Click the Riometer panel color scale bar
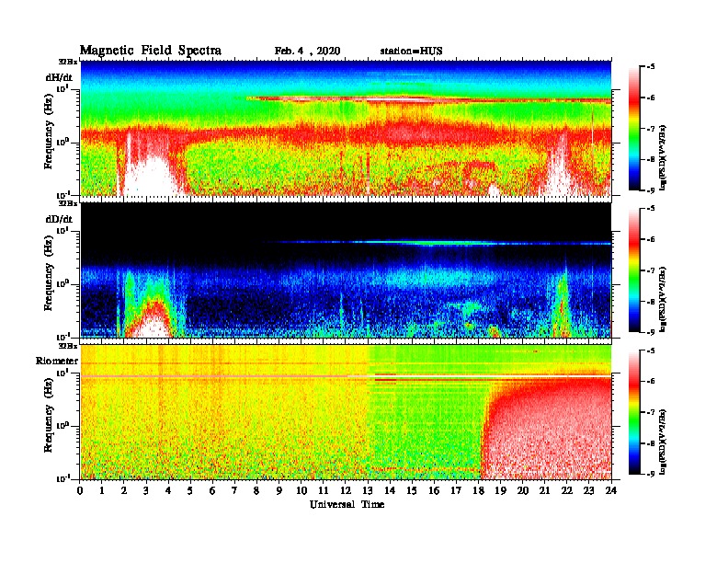 634,412
